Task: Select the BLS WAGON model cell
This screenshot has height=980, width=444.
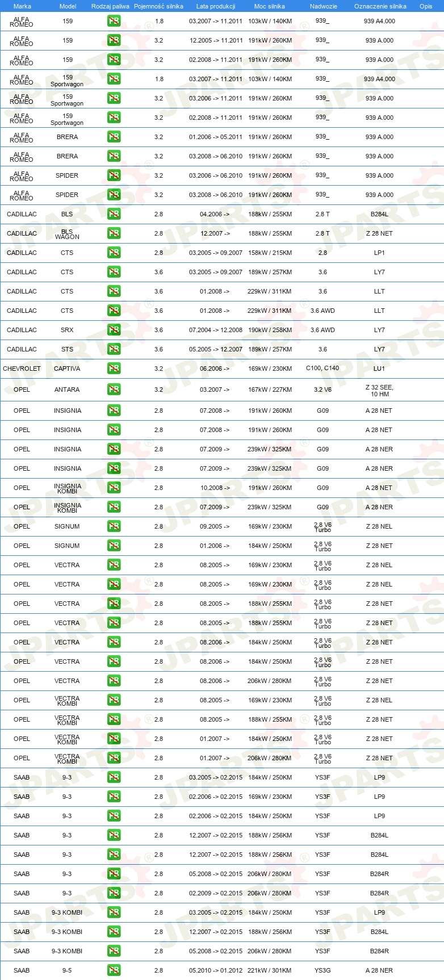Action: coord(67,234)
